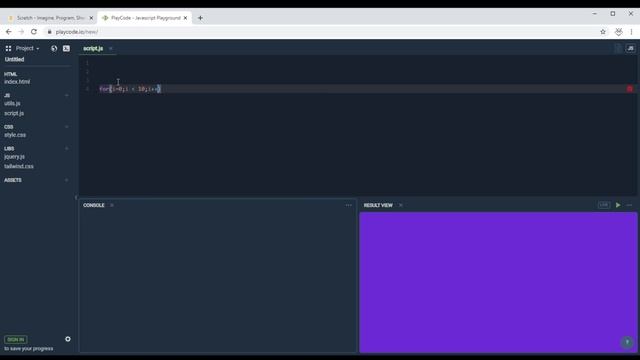
Task: Select the RESULT VIEW panel tab
Action: [378, 205]
